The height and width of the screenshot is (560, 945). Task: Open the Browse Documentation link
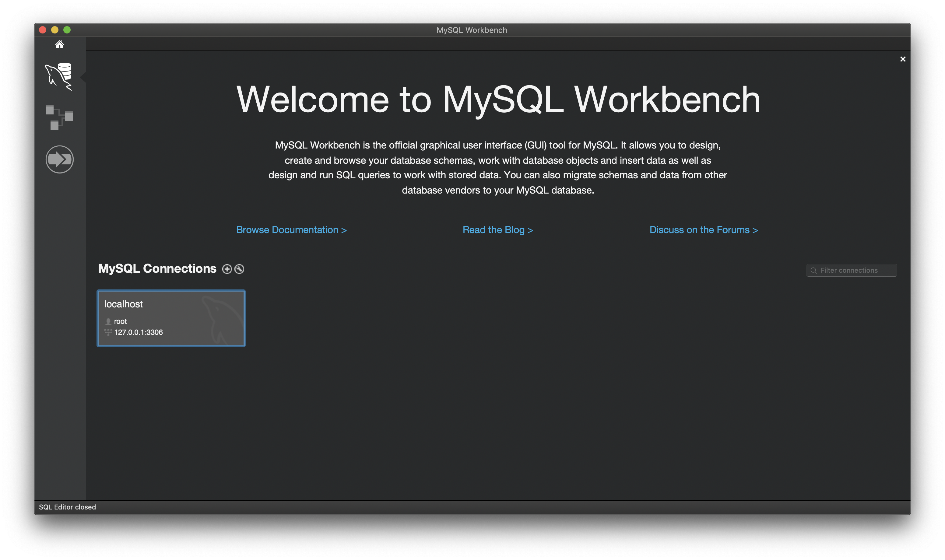[x=291, y=230]
